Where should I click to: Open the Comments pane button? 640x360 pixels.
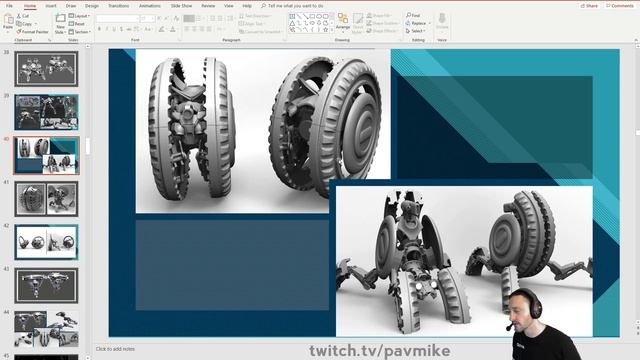pyautogui.click(x=620, y=6)
